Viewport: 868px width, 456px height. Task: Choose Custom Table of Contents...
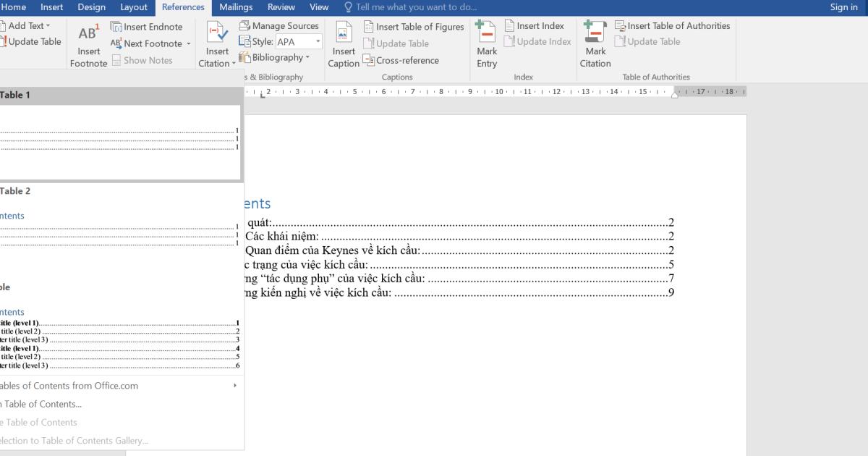point(120,404)
